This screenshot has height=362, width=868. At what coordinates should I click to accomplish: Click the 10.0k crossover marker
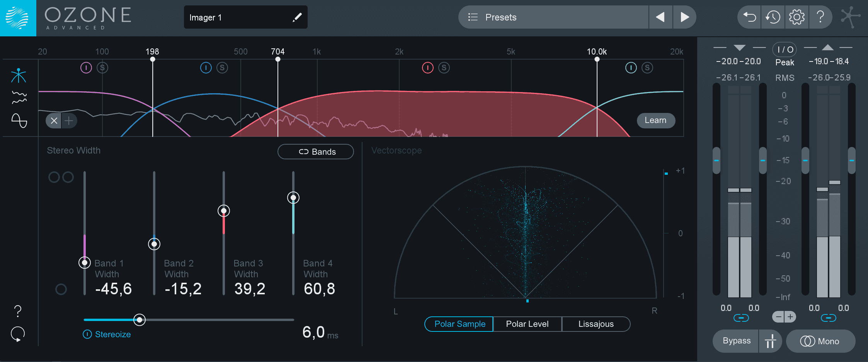[x=597, y=59]
